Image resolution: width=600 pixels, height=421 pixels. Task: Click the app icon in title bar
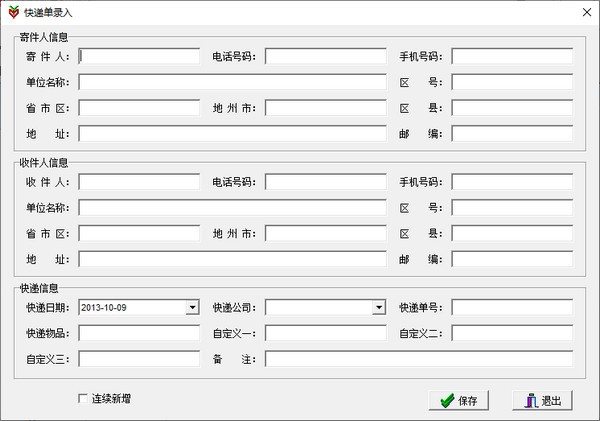point(12,12)
